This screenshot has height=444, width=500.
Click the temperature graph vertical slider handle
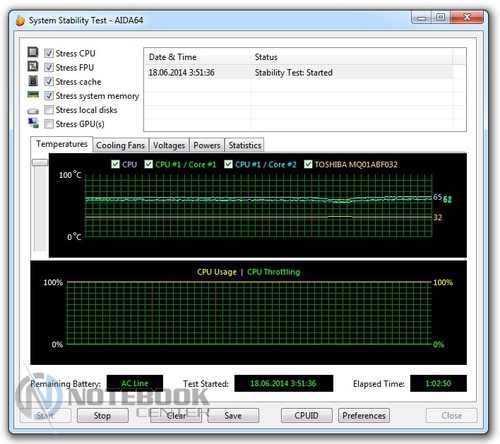click(x=40, y=162)
